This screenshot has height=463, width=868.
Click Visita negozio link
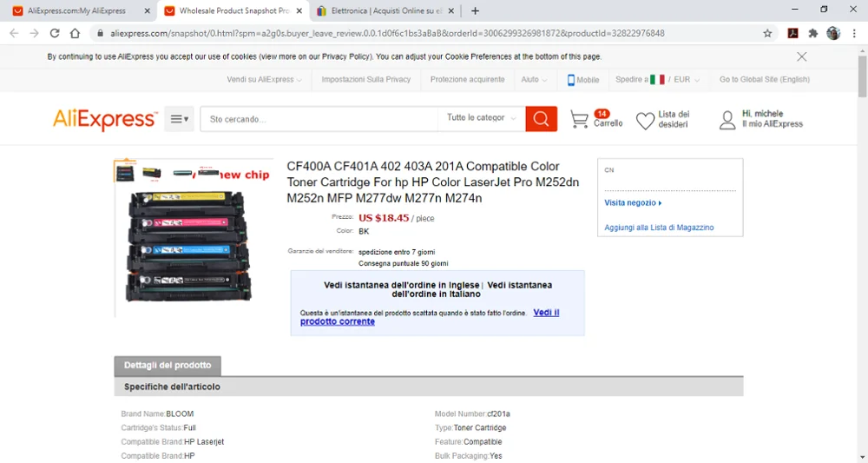(x=633, y=202)
